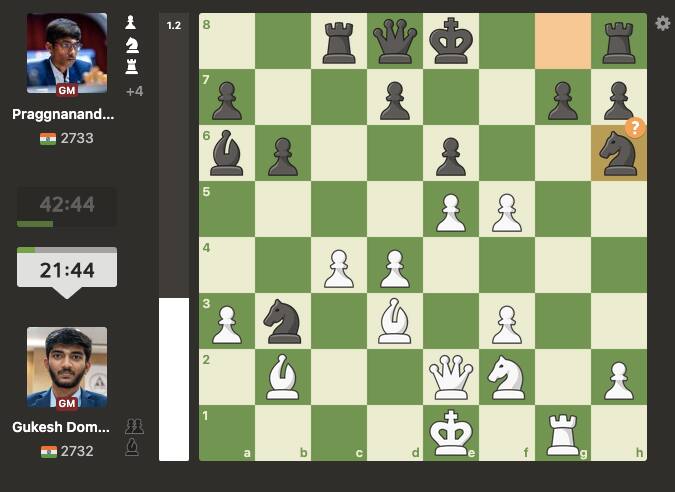Viewport: 675px width, 492px height.
Task: Click the Praggnanand... player name
Action: [x=63, y=114]
